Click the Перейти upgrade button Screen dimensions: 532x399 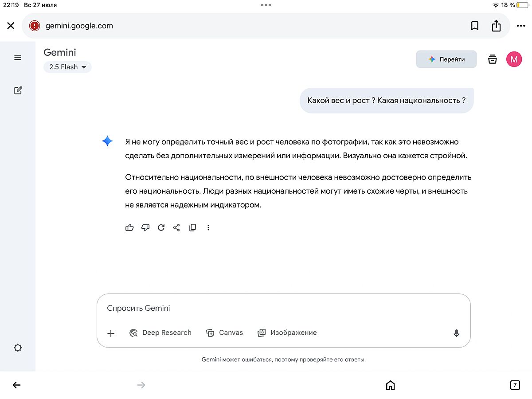click(x=446, y=59)
